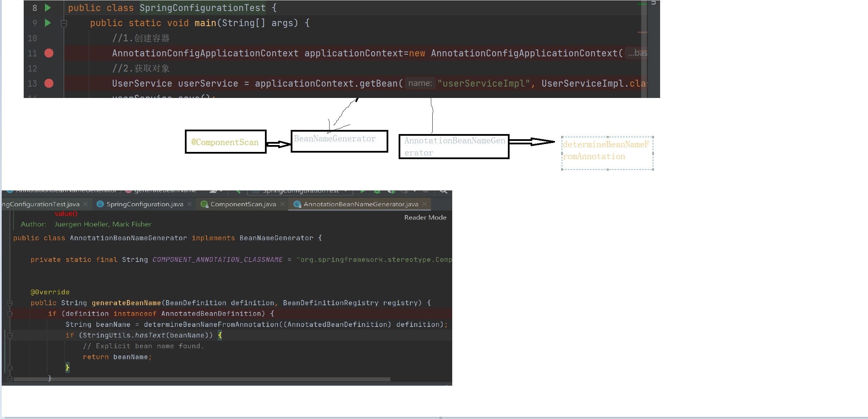Collapse the generateBeanName method fold marker

click(10, 303)
